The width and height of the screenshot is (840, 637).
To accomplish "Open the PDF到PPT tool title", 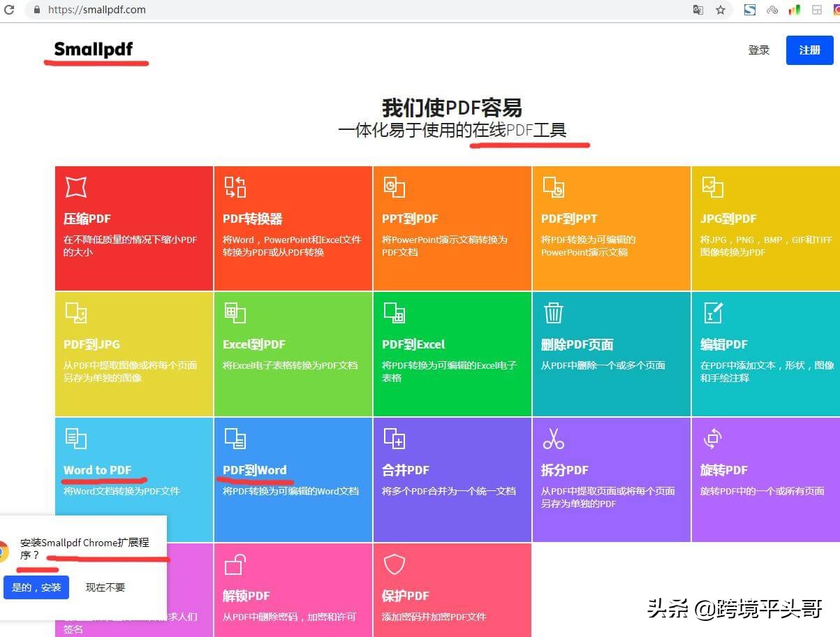I will tap(569, 219).
